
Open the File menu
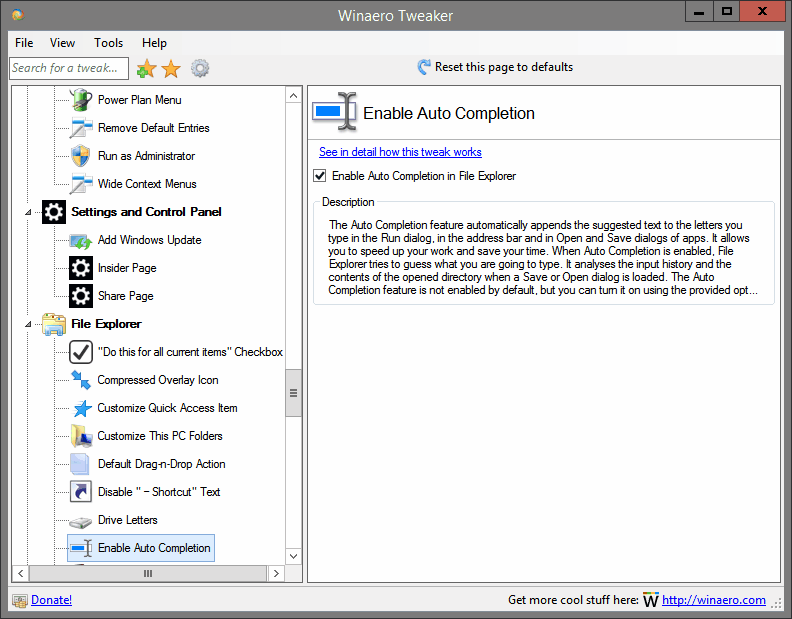(24, 43)
